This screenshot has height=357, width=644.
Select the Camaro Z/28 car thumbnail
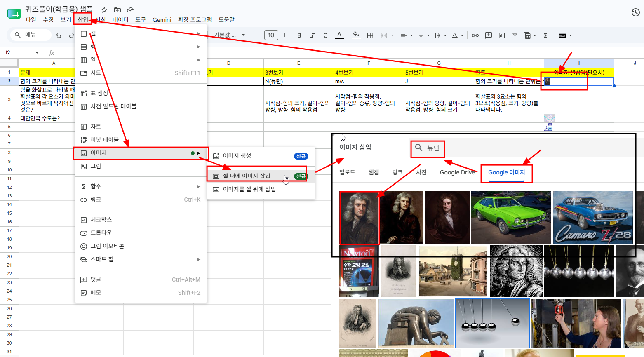pyautogui.click(x=593, y=217)
